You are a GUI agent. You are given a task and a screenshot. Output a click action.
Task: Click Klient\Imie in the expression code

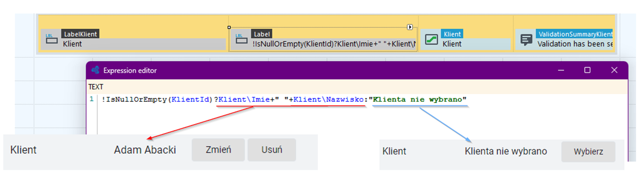[x=244, y=100]
